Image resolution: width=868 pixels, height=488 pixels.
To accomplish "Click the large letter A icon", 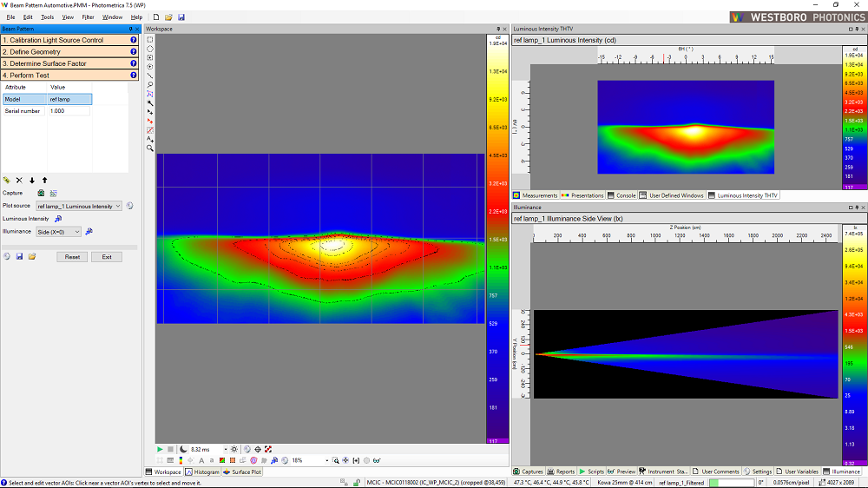I will [x=201, y=460].
